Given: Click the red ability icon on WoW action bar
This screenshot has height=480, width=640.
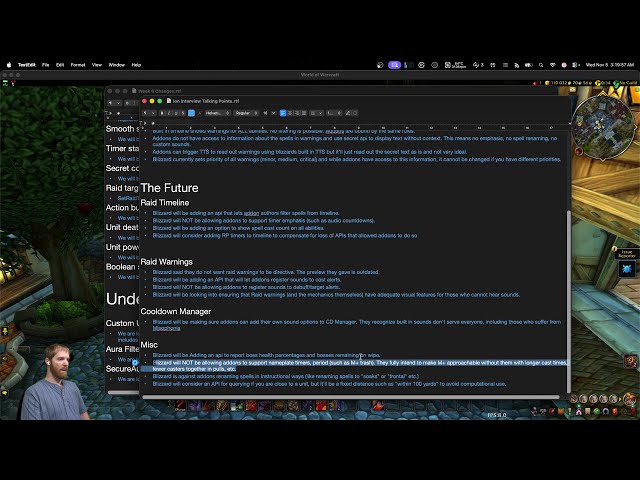Looking at the screenshot, I should [378, 405].
